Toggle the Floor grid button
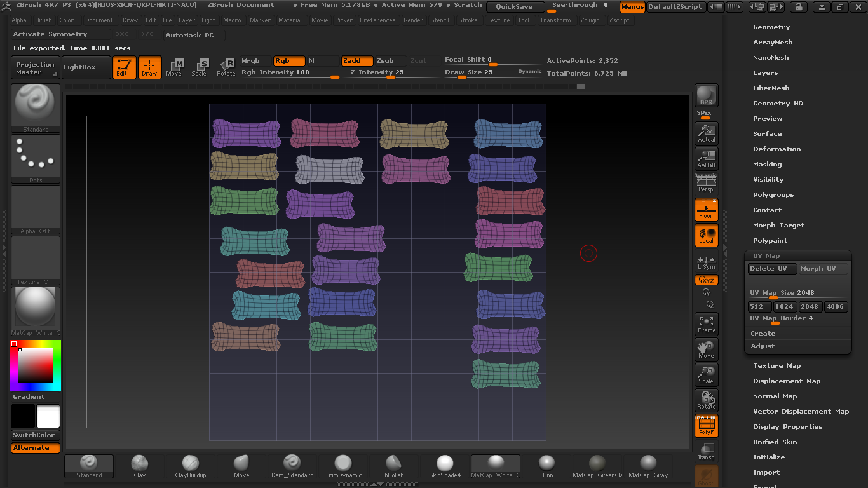This screenshot has height=488, width=868. click(x=706, y=209)
